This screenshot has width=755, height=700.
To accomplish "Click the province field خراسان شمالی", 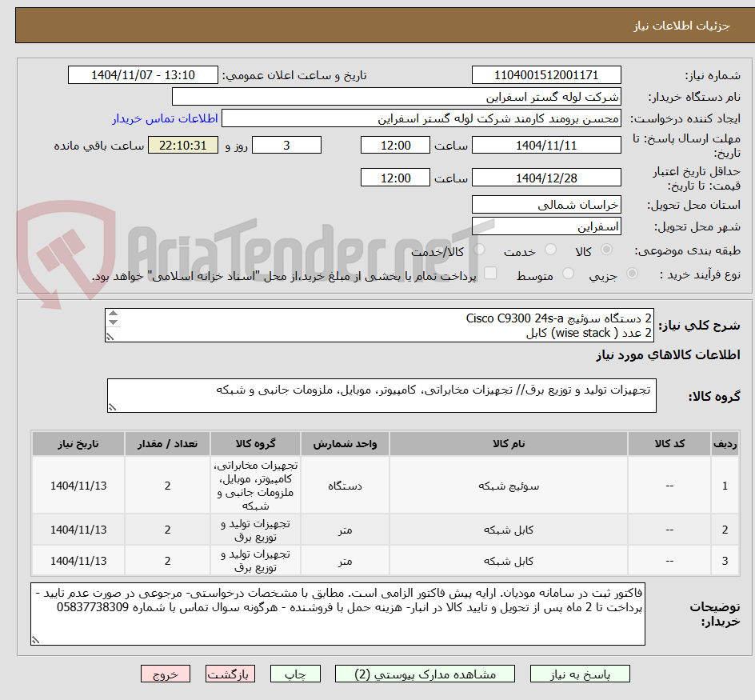I will (x=546, y=205).
